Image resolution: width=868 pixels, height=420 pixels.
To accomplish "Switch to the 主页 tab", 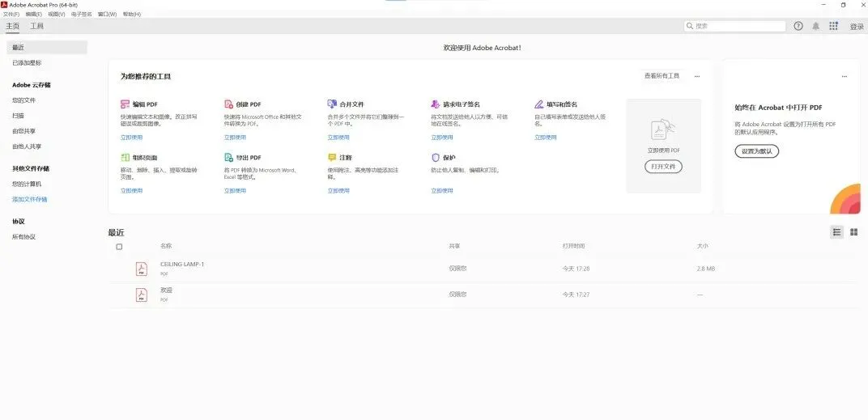I will [13, 26].
